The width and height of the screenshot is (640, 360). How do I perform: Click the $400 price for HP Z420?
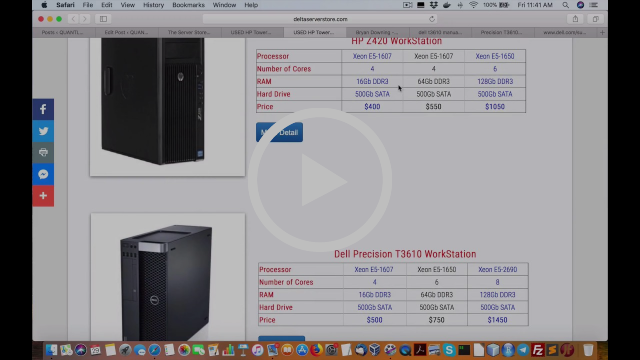click(372, 107)
